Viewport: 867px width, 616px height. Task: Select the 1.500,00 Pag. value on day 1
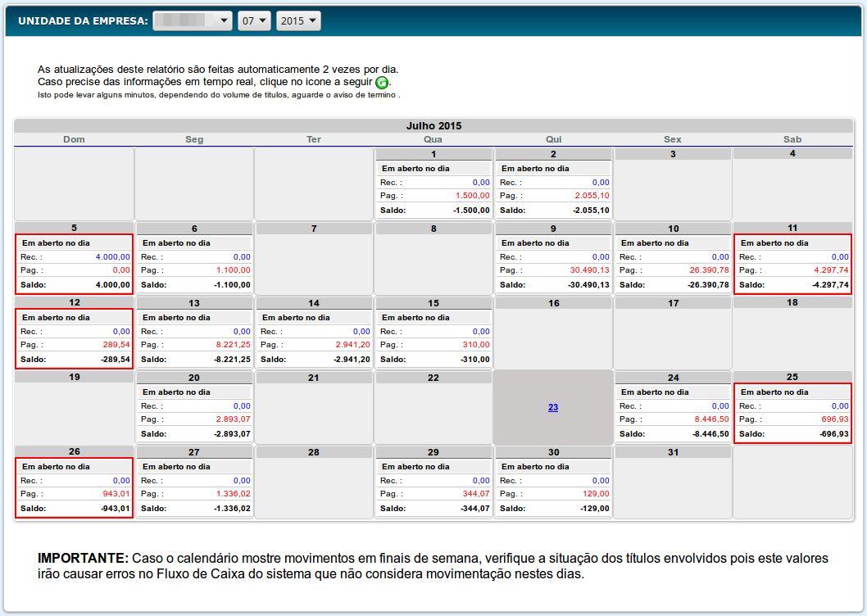[x=473, y=196]
